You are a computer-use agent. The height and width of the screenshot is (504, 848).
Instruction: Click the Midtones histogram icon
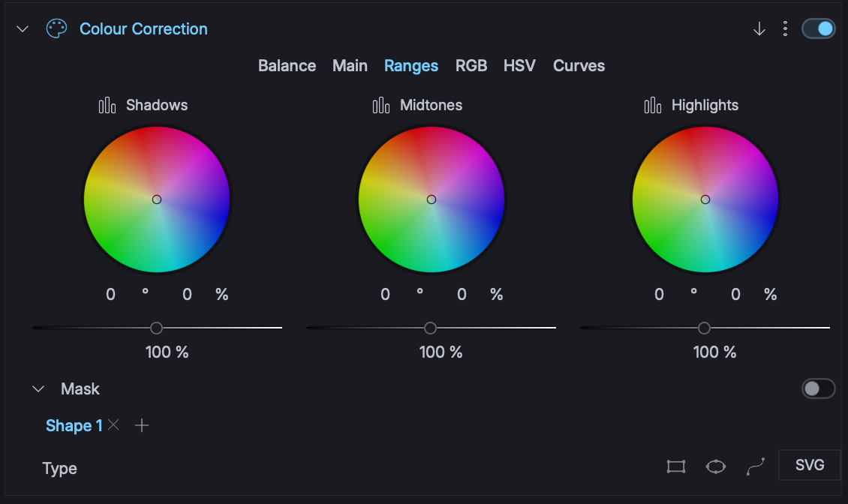pyautogui.click(x=381, y=105)
